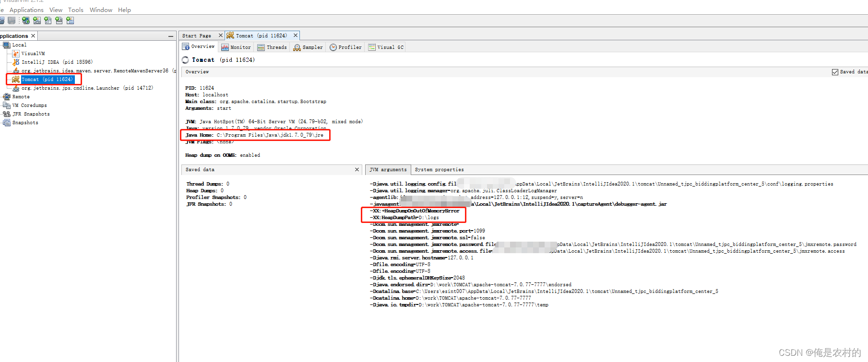Select the Remote node in Applications tree
The height and width of the screenshot is (362, 868).
click(21, 97)
